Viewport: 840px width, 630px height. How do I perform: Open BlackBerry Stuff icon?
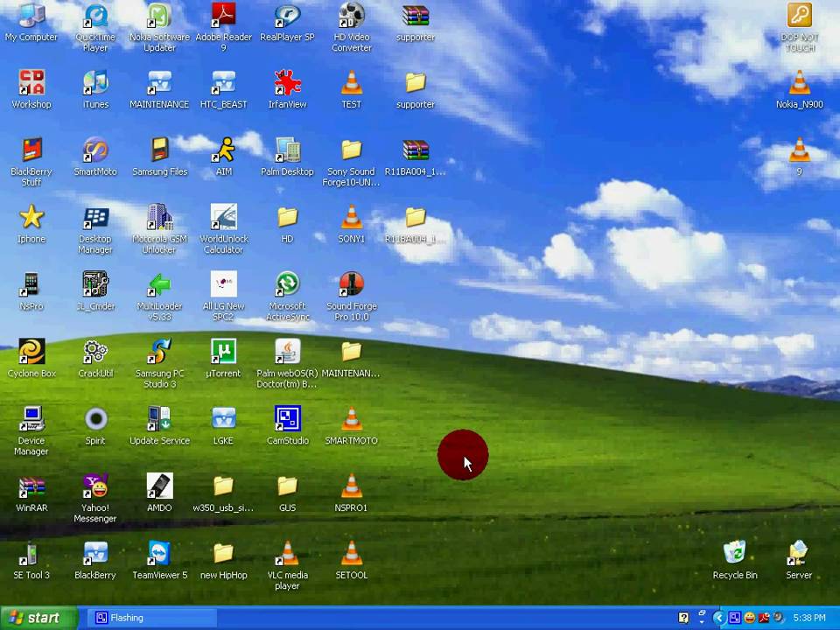tap(31, 150)
